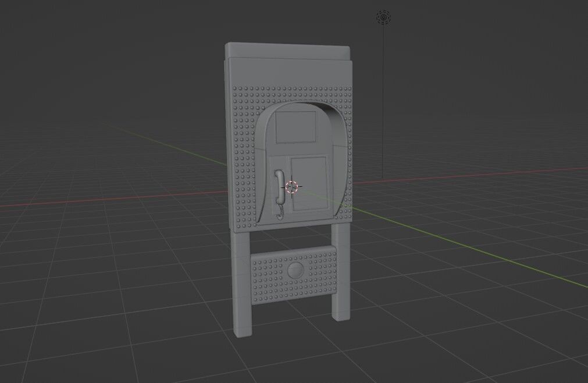Select the booth's right support leg

[341, 272]
